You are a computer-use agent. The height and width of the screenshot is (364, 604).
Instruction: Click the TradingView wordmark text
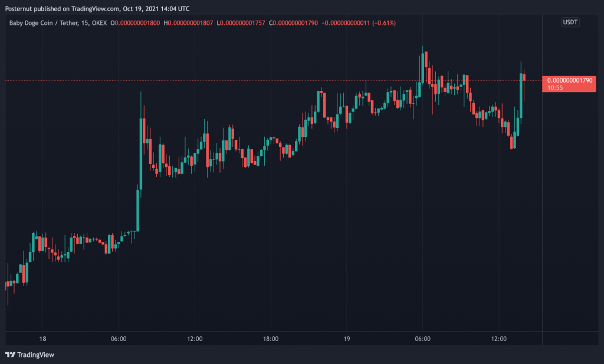(x=36, y=355)
